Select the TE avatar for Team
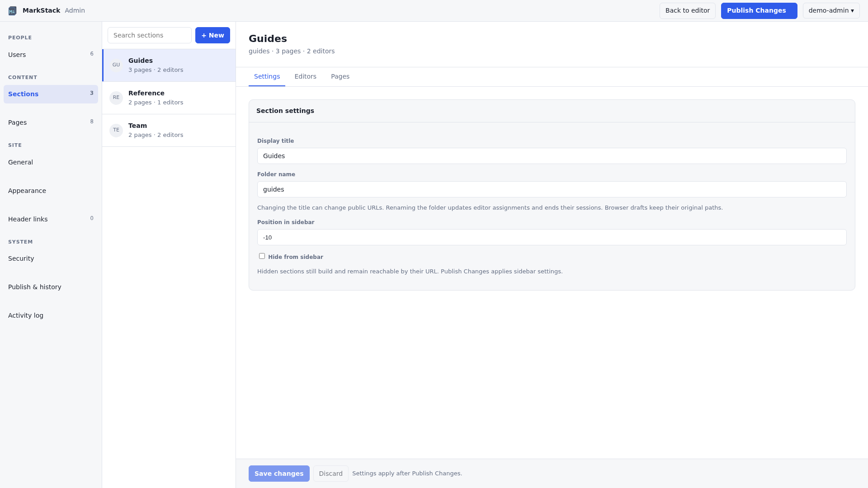This screenshot has height=488, width=868. pos(116,130)
